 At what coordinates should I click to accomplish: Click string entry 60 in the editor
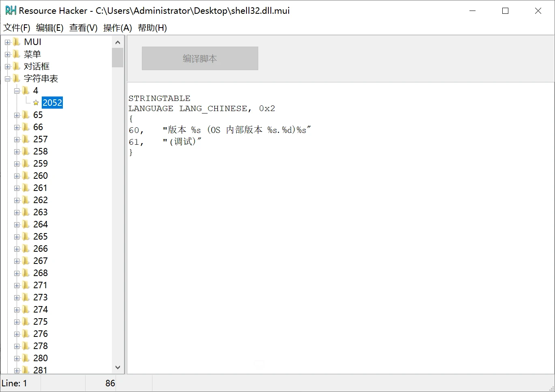219,130
